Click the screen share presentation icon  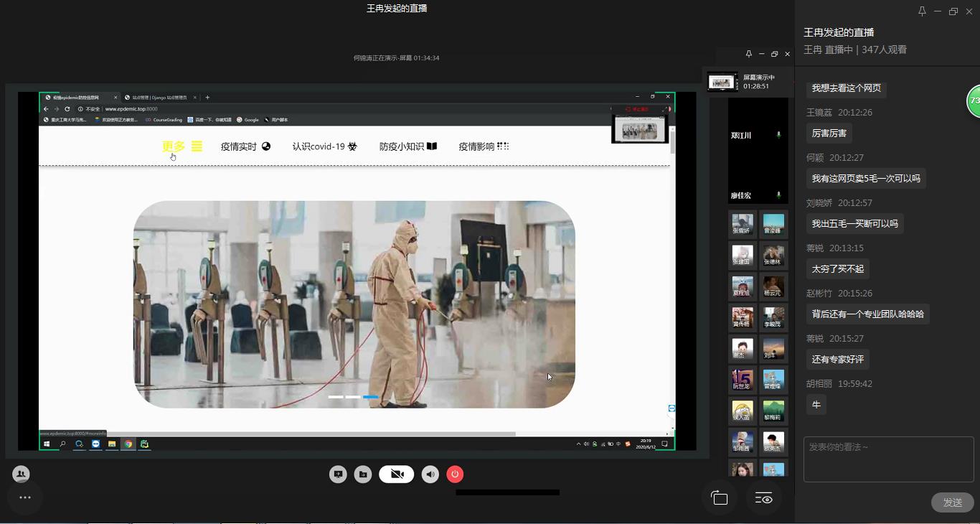[338, 474]
